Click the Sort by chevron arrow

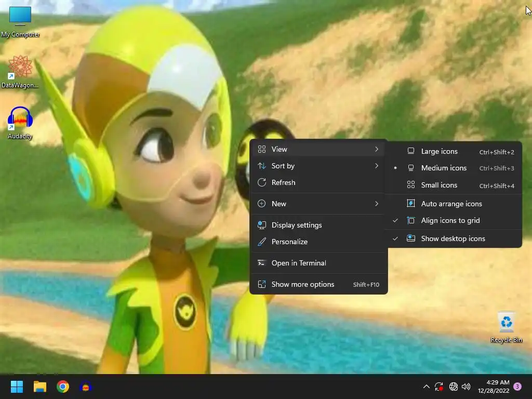coord(377,166)
